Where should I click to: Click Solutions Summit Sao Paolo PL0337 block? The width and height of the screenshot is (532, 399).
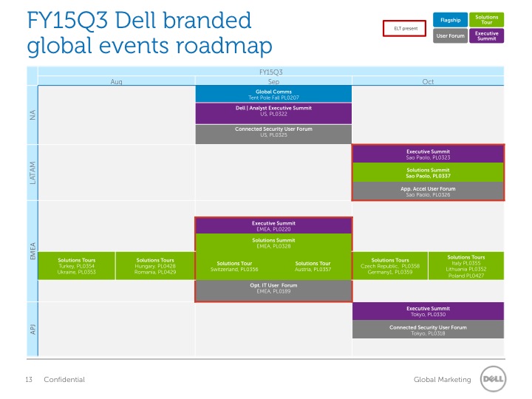click(x=428, y=173)
